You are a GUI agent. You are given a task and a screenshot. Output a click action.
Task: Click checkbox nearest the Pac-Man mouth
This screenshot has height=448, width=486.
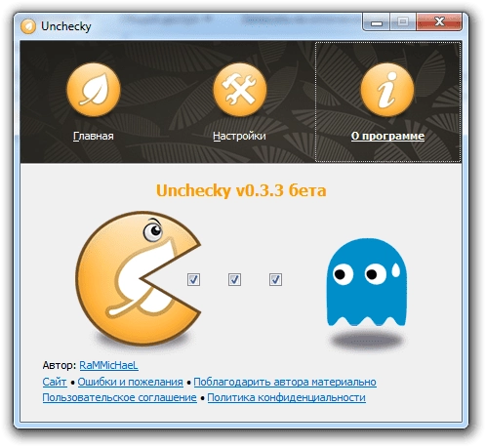coord(193,279)
